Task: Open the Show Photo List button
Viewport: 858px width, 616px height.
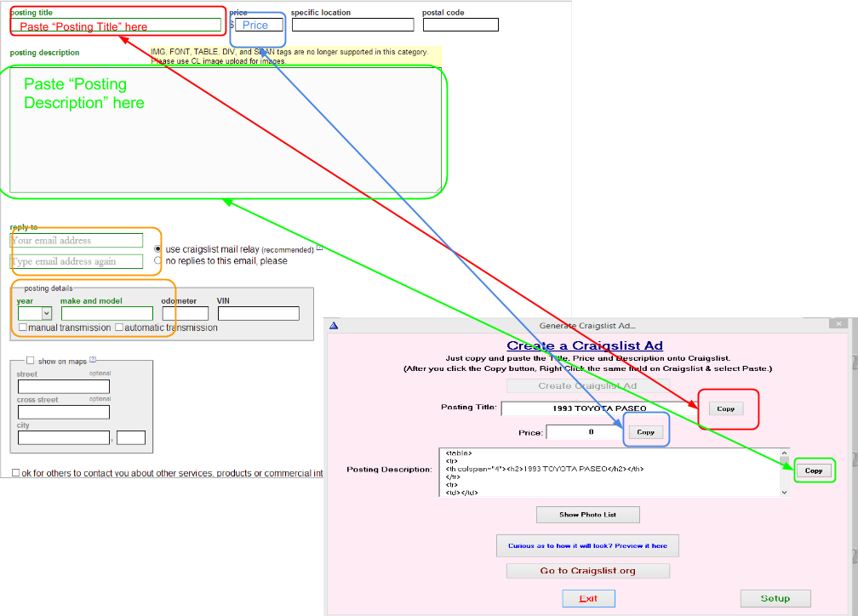Action: (587, 515)
